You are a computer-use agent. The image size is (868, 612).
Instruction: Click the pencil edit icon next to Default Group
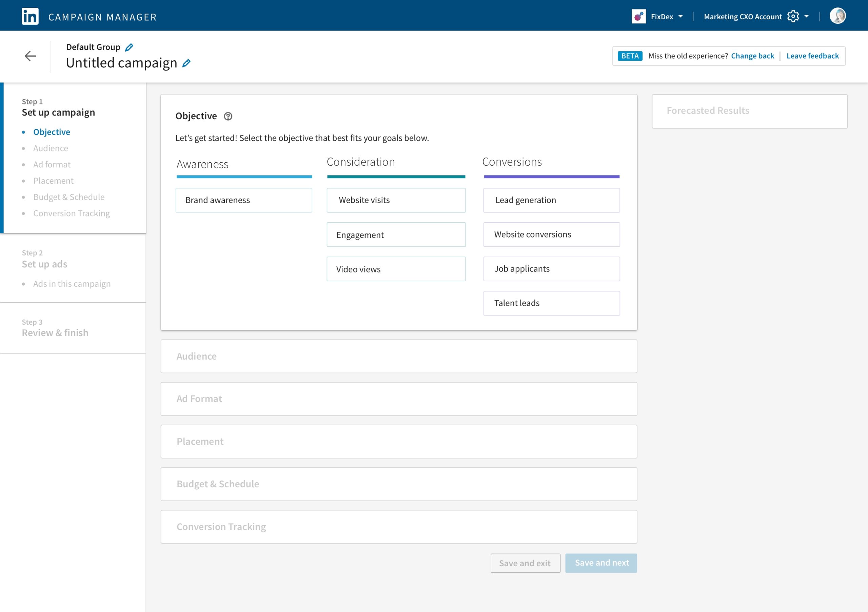coord(130,46)
